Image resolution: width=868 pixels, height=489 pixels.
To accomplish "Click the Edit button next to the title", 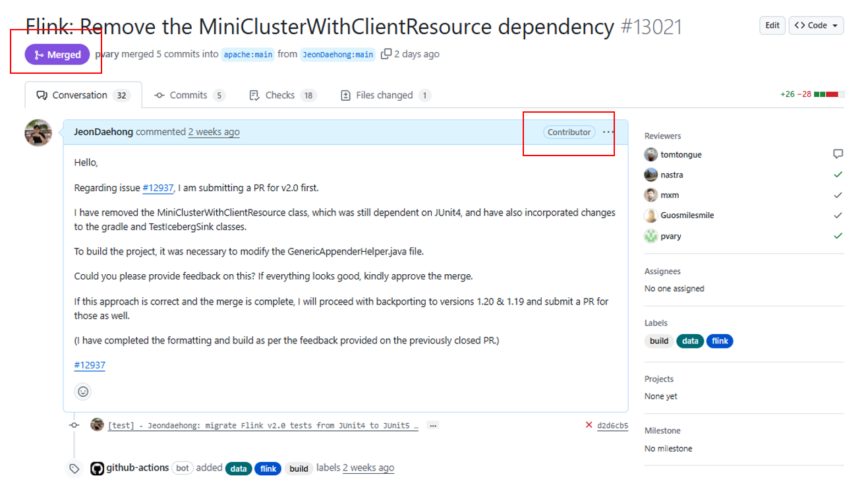I will pyautogui.click(x=772, y=26).
